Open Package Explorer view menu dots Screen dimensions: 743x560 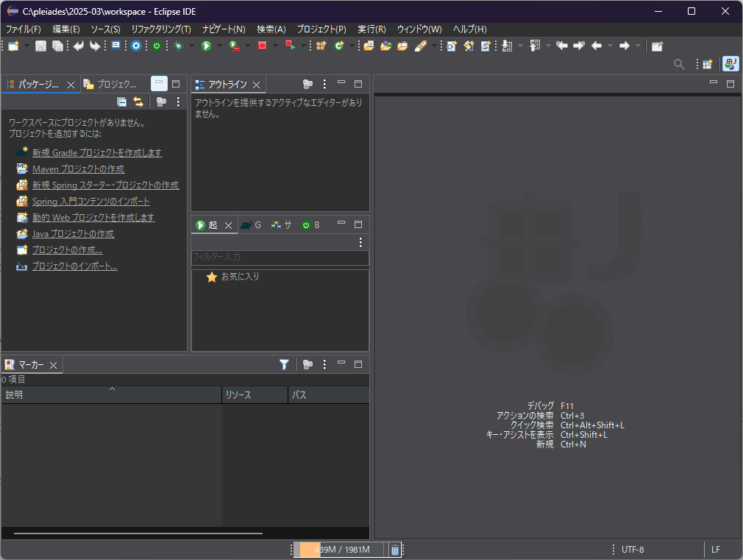(178, 102)
